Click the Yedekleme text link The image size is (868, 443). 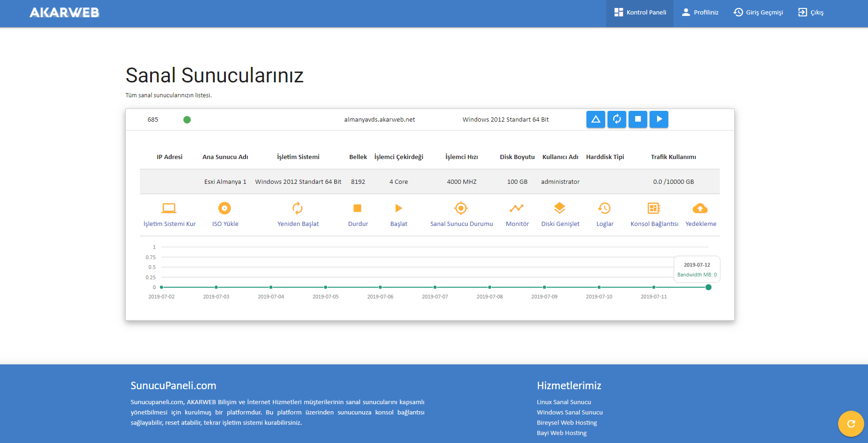[701, 224]
